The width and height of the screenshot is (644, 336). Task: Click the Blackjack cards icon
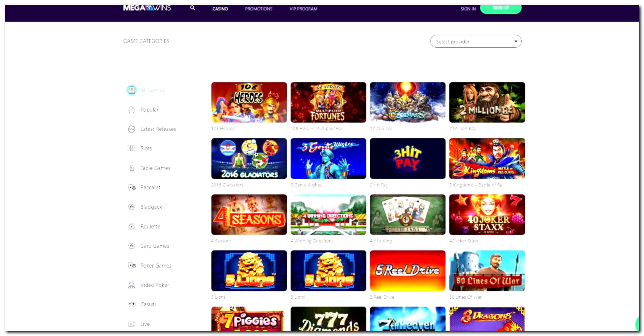pos(132,207)
